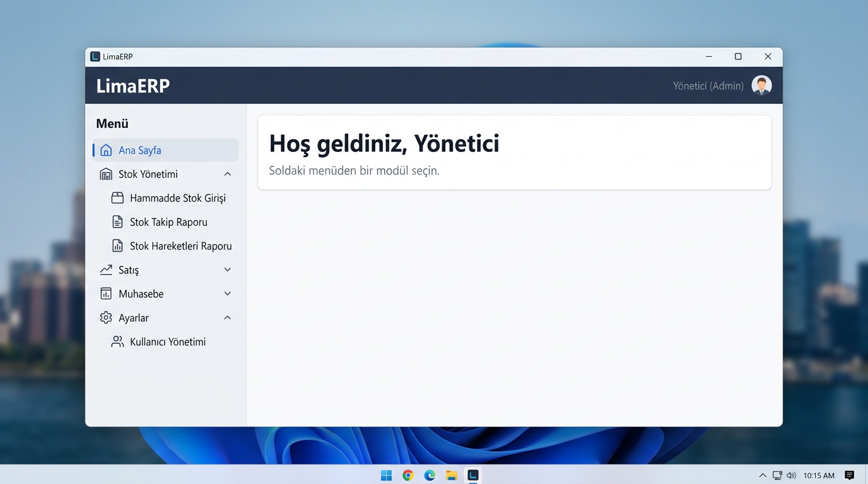The image size is (868, 484).
Task: Click the Kullanıcı Yönetimi people icon
Action: pos(117,342)
